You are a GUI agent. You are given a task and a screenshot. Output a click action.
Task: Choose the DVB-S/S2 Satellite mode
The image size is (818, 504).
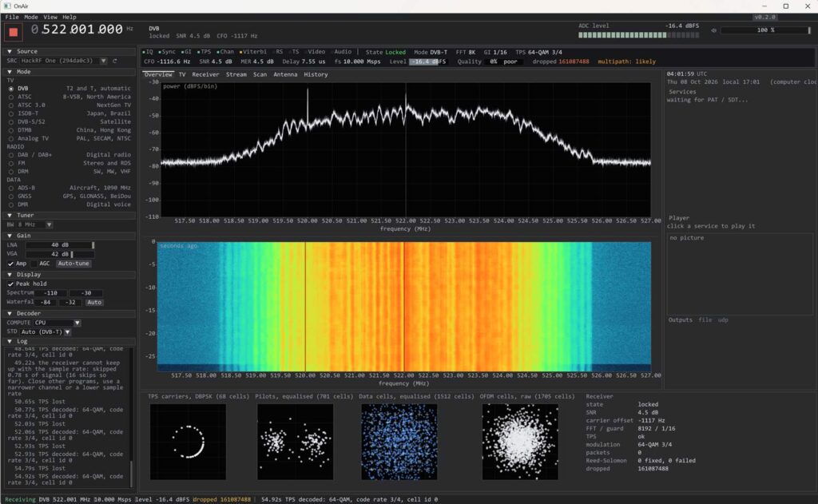pos(11,122)
